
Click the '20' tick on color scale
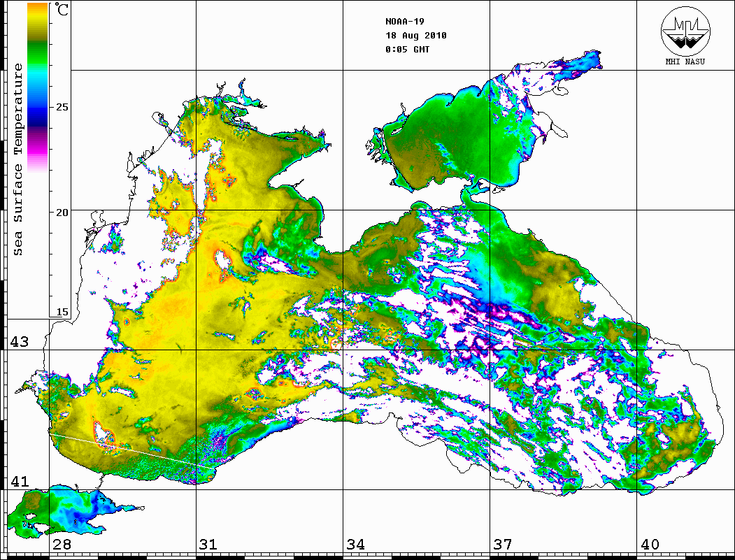tap(62, 213)
